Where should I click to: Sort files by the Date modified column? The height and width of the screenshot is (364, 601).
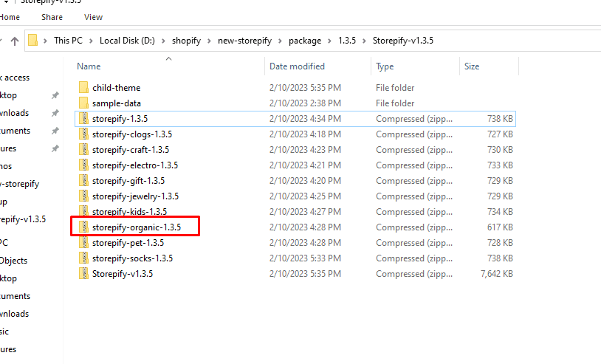[297, 66]
